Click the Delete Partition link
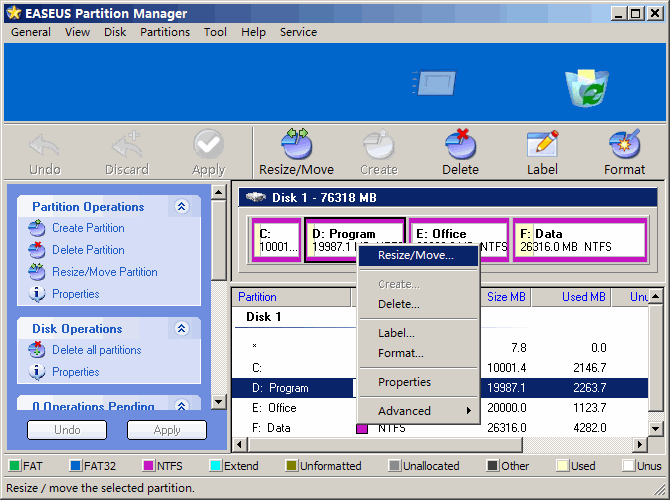 (88, 250)
